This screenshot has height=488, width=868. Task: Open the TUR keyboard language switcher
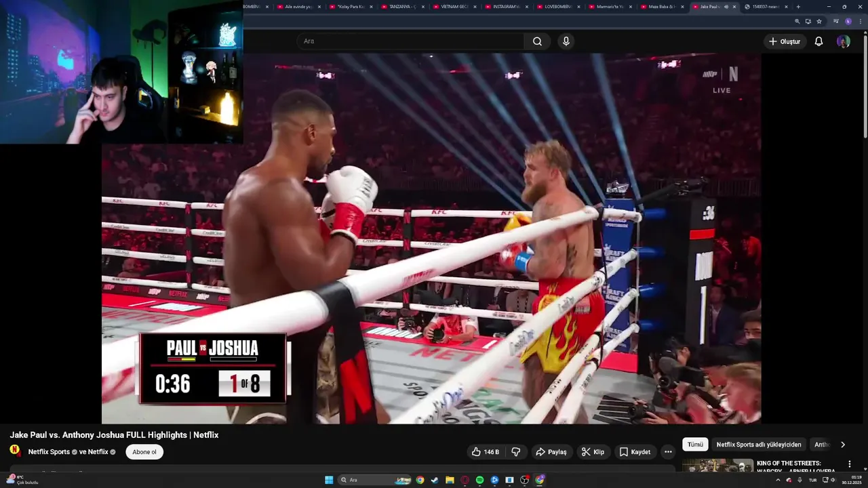coord(812,480)
